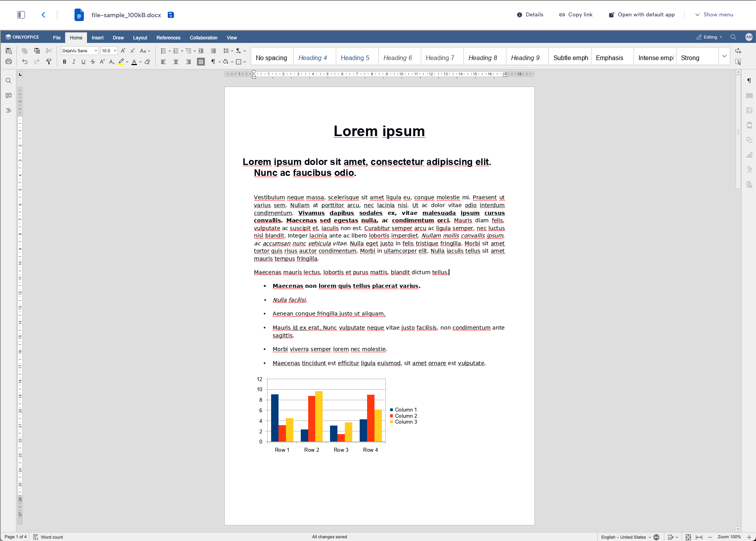Increase paragraph indent
The width and height of the screenshot is (756, 541).
click(x=213, y=51)
